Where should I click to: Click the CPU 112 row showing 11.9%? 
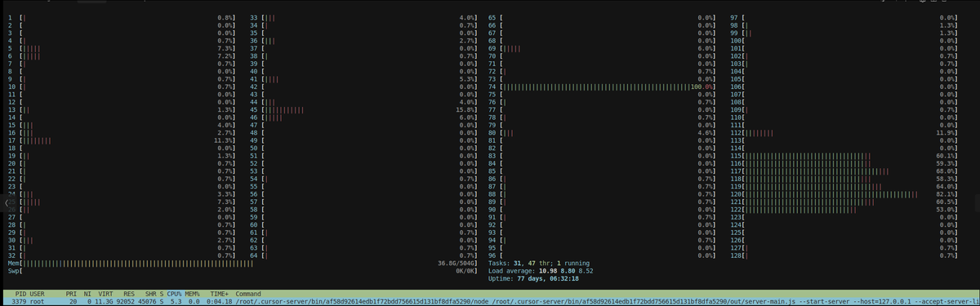pyautogui.click(x=844, y=132)
